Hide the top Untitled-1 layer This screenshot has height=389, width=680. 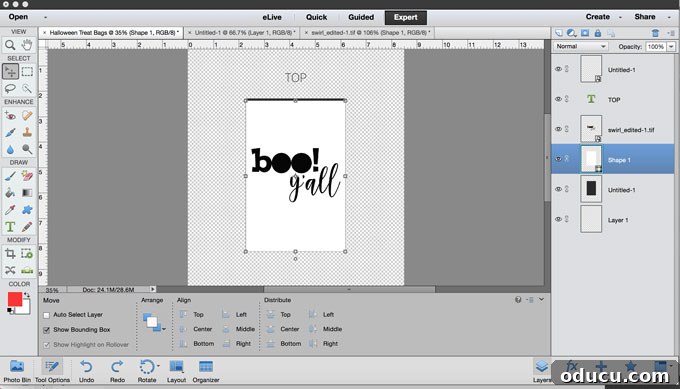pyautogui.click(x=558, y=69)
